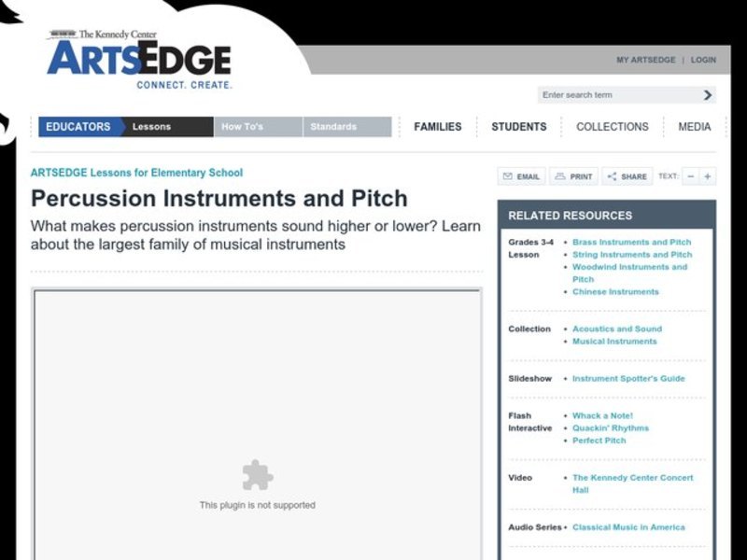Expand the EDUCATORS navigation section

click(x=78, y=126)
